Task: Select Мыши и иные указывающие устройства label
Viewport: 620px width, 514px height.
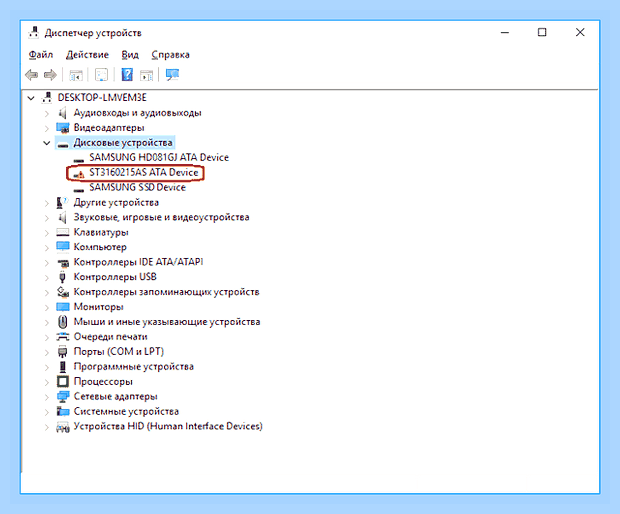Action: pyautogui.click(x=167, y=322)
